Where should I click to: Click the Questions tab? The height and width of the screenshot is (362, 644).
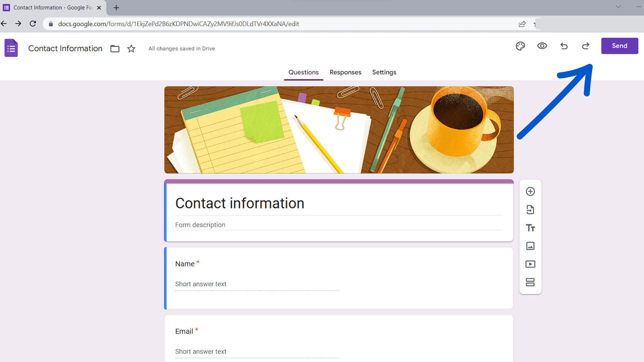(x=304, y=72)
